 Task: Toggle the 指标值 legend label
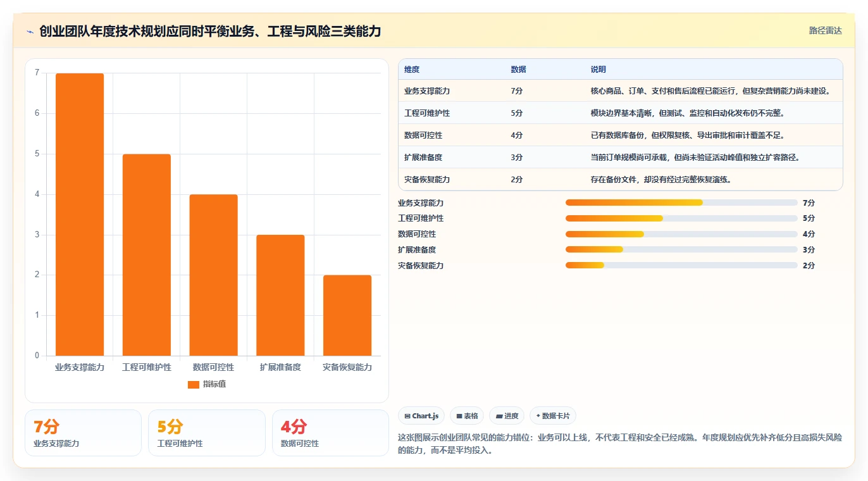click(214, 384)
